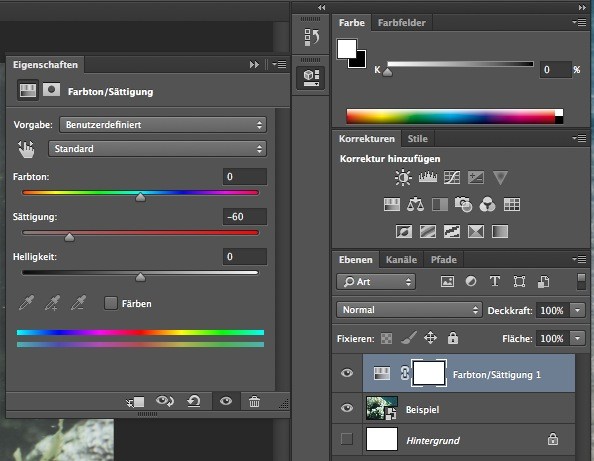Open the Ebenen panel menu
594x461 pixels.
[x=580, y=259]
